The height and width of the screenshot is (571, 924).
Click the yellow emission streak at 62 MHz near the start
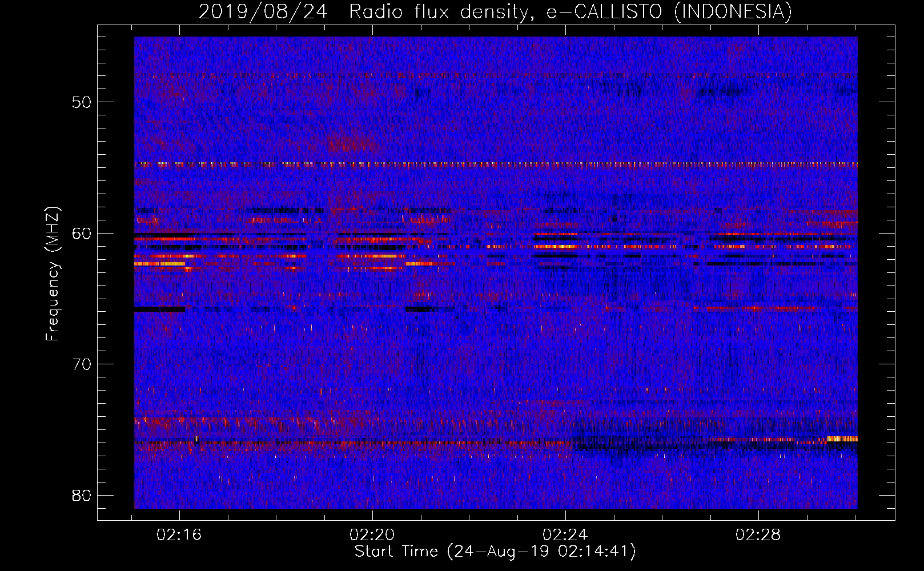pyautogui.click(x=159, y=264)
